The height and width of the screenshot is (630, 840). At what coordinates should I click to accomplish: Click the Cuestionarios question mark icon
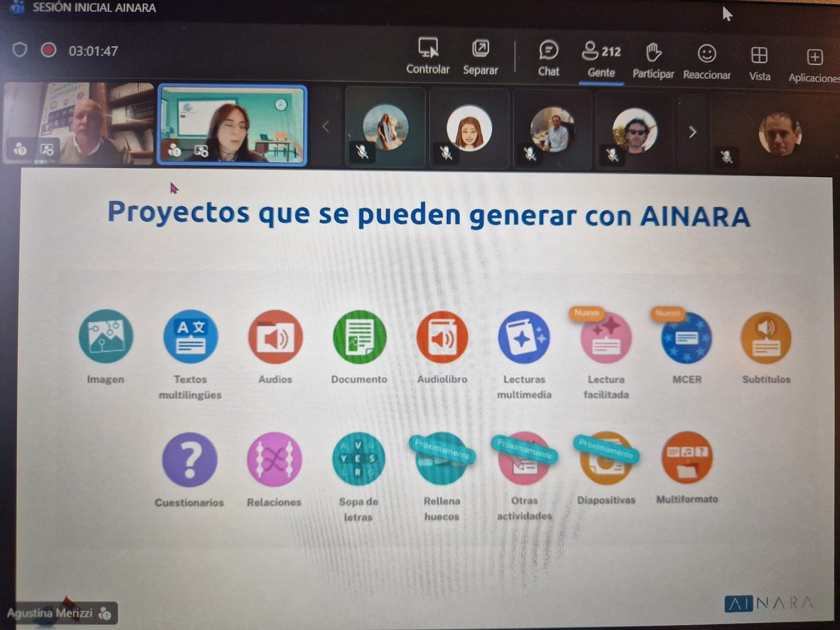click(190, 460)
